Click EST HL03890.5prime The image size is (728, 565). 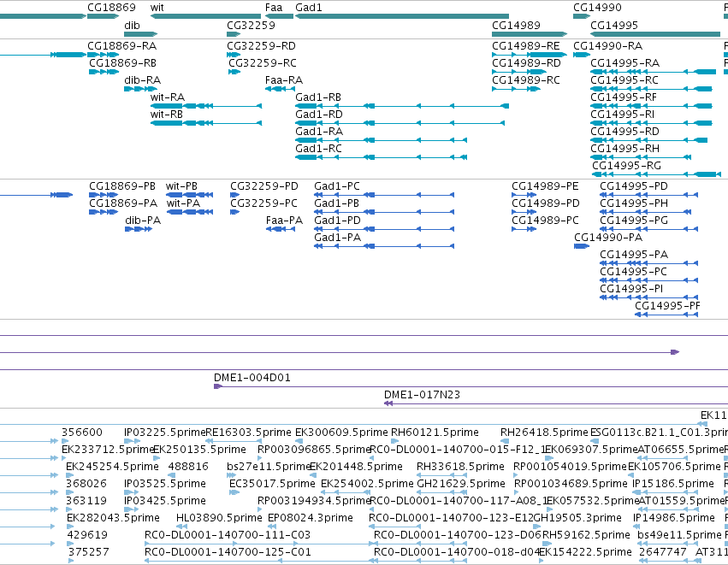[219, 518]
